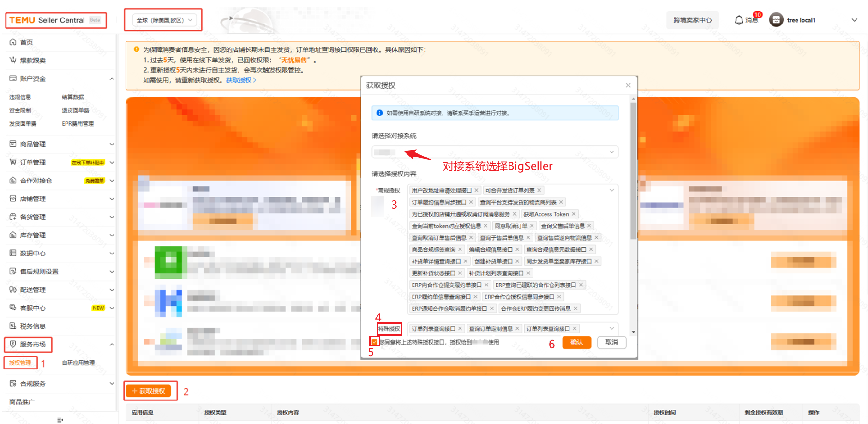The height and width of the screenshot is (424, 868).
Task: Click the 合作对接仓 warehouse icon
Action: [13, 181]
